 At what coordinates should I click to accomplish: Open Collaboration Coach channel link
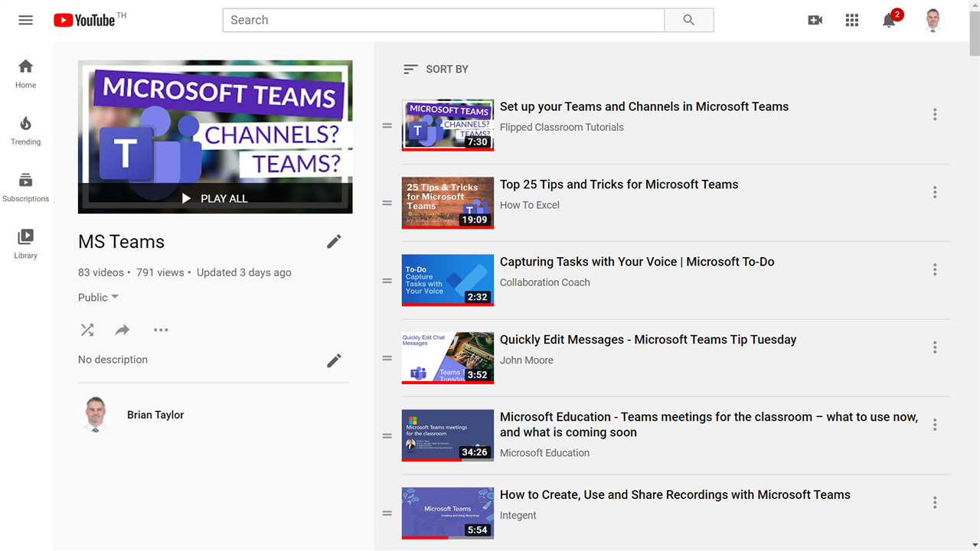click(545, 282)
